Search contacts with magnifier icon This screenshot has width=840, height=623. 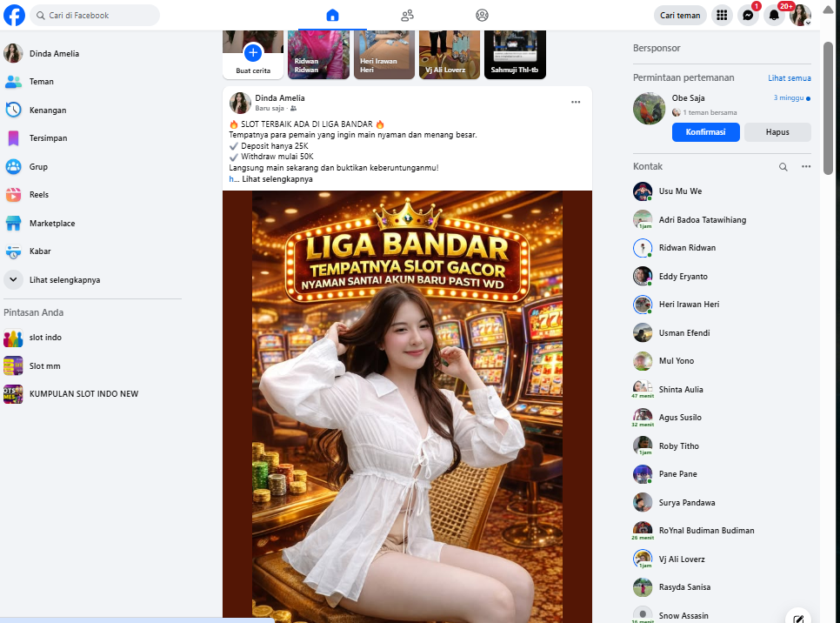point(783,167)
